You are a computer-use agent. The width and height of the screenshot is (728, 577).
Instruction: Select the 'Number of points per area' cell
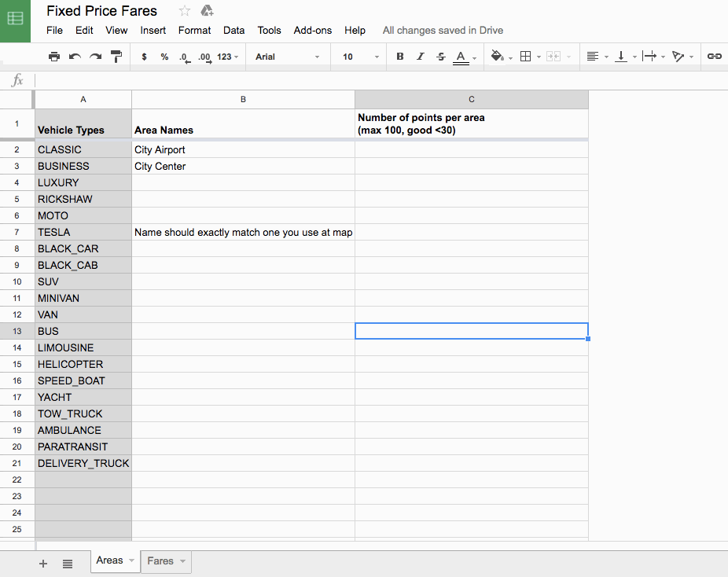(471, 123)
